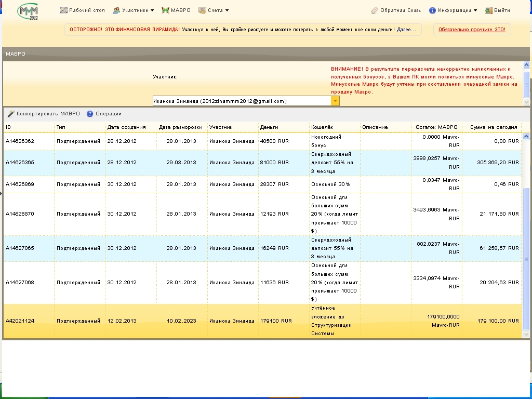Expand Участники dropdown arrow
Viewport: 532px width, 399px height.
(152, 10)
